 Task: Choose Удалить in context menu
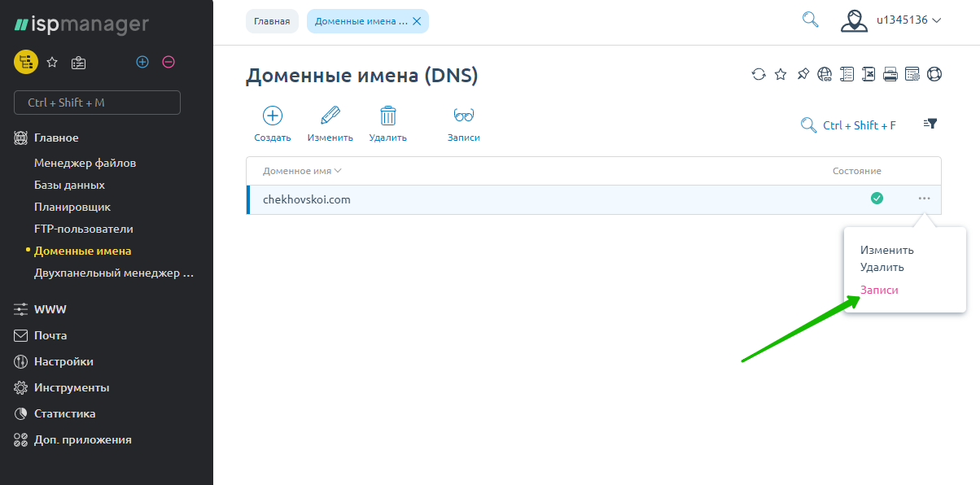click(882, 267)
